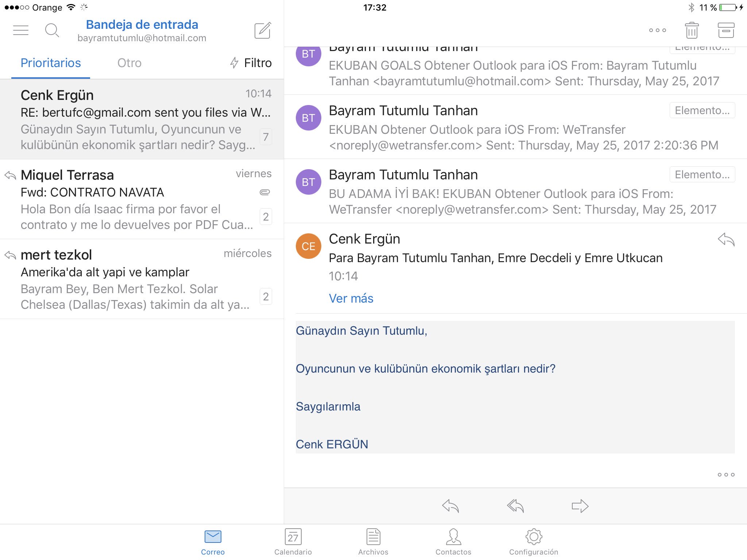Tap the CE avatar of Cenk Ergün
747x560 pixels.
(x=309, y=246)
